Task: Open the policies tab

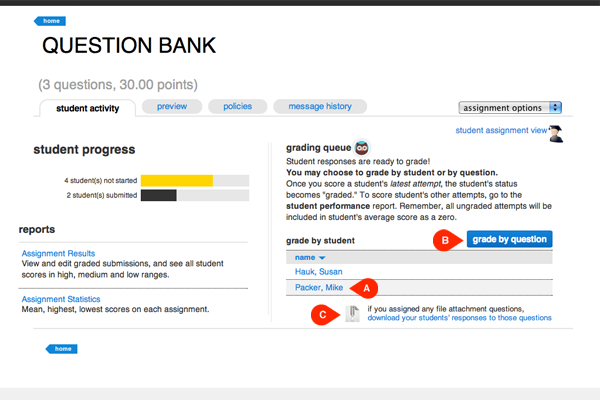Action: click(x=238, y=106)
